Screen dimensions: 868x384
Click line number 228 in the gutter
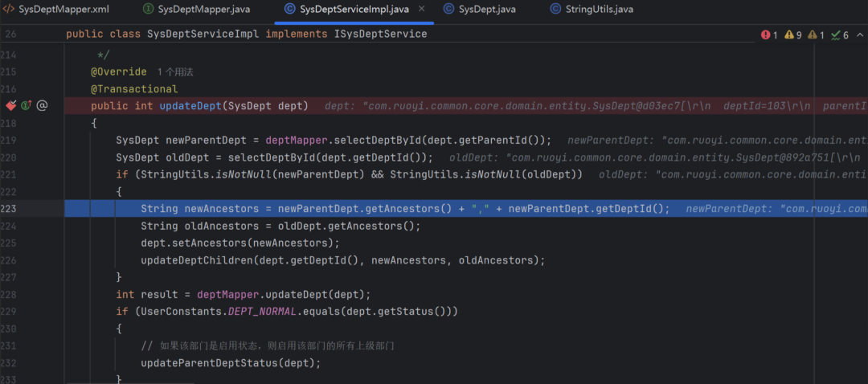click(x=8, y=294)
